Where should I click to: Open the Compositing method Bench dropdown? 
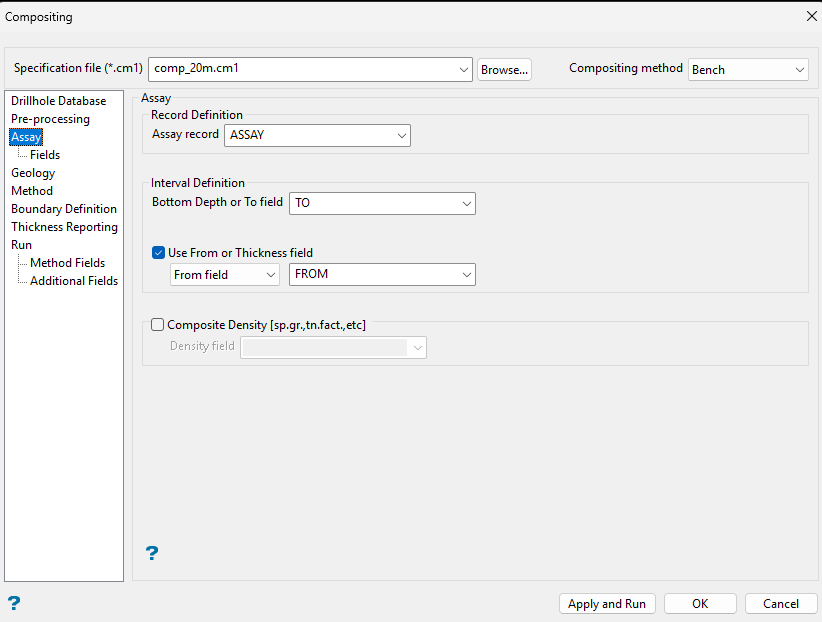(799, 70)
